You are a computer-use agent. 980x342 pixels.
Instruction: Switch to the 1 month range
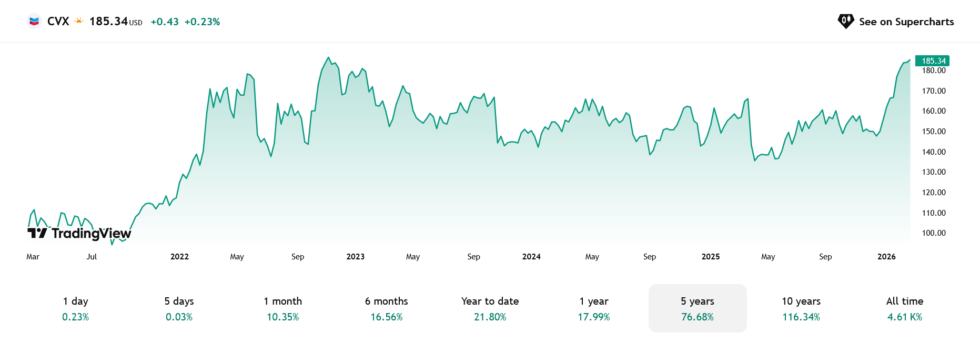tap(283, 308)
